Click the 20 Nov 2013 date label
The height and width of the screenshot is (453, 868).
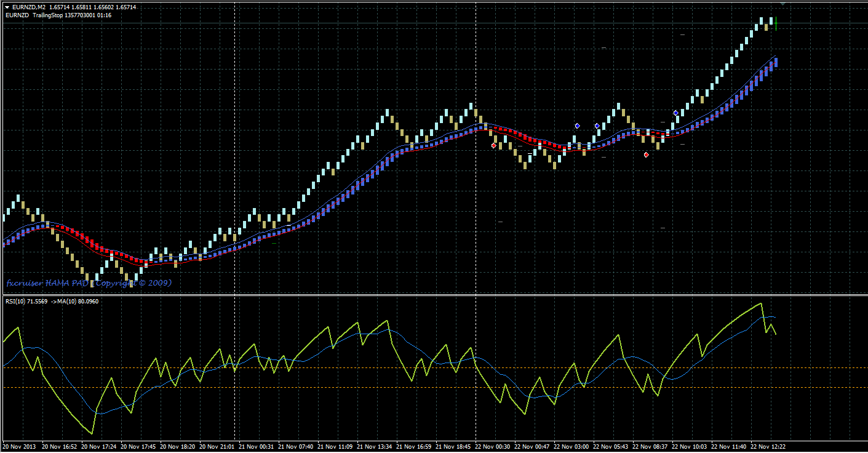click(x=20, y=446)
